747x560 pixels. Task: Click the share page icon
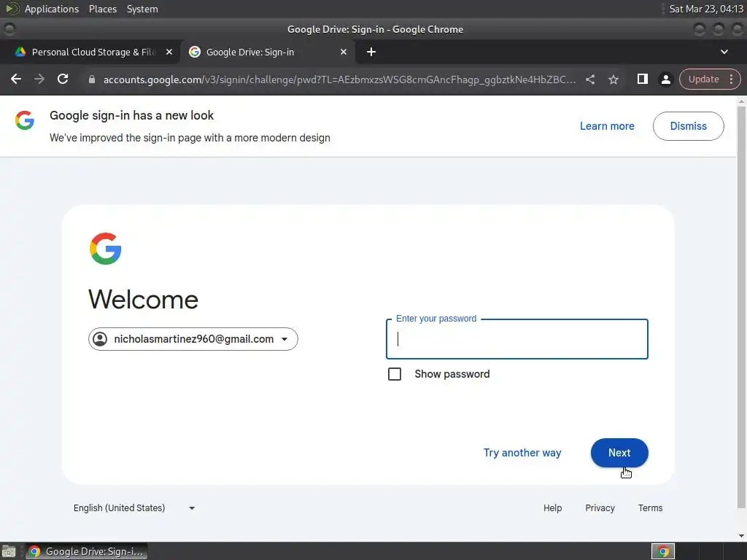[590, 79]
